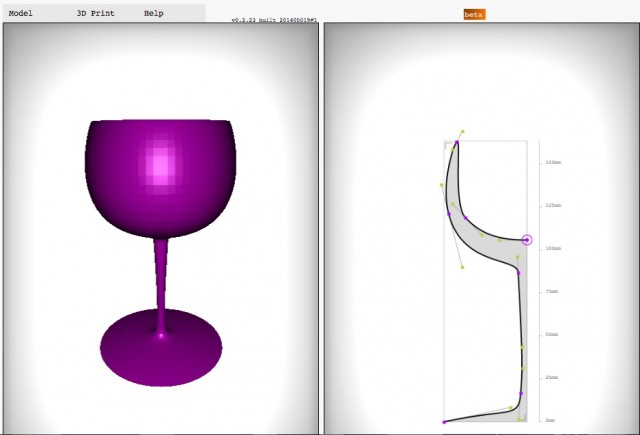Viewport: 640px width, 435px height.
Task: Select the bottom-left anchor point at 0mm
Action: (x=445, y=422)
